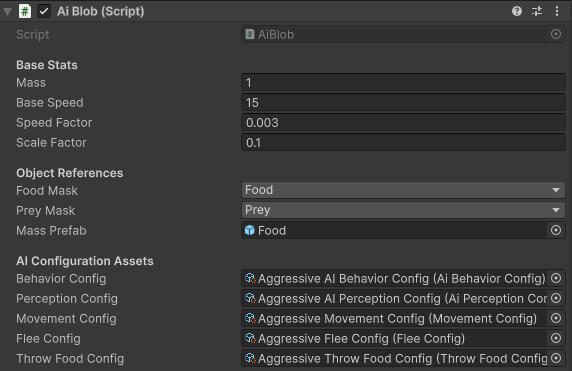Open the component help reference icon
The height and width of the screenshot is (371, 572).
[x=517, y=11]
